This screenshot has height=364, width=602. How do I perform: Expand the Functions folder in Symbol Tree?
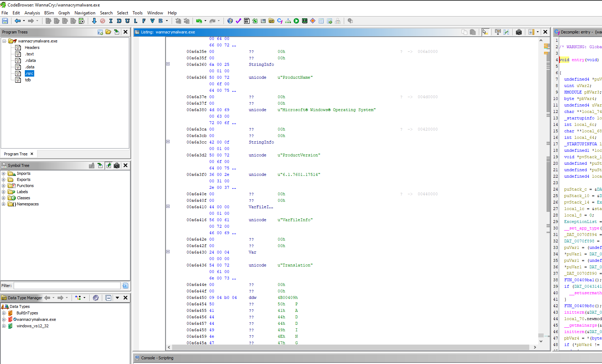coord(4,186)
